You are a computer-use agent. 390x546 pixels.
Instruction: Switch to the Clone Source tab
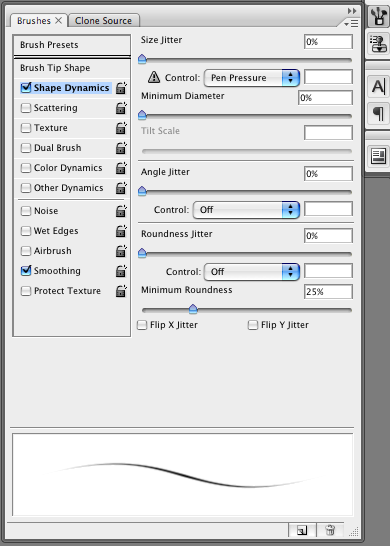point(104,21)
